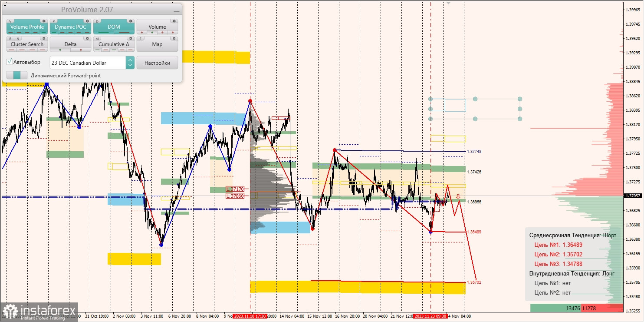
Task: Click the current price tag 1.37057
Action: 633,196
